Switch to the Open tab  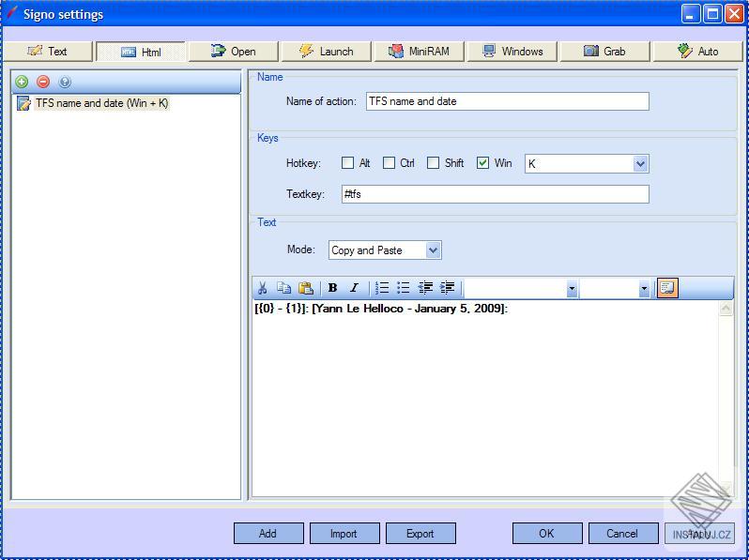click(x=233, y=51)
